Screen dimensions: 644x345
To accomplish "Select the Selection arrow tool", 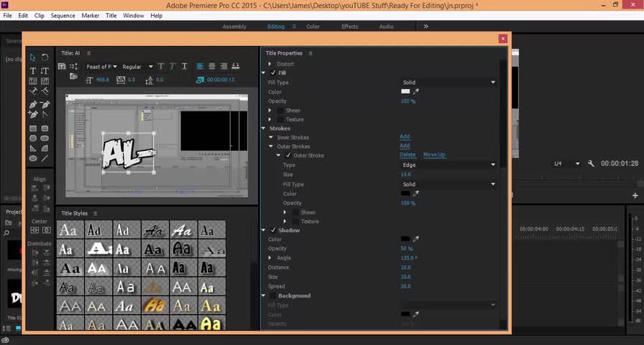I will coord(33,57).
